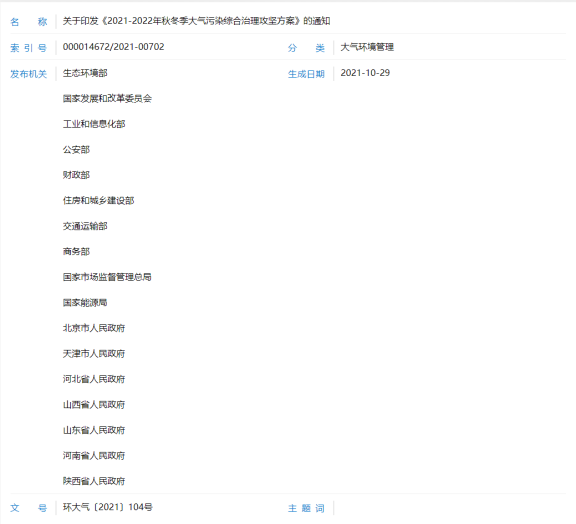Click the document number 环大气〔2021〕104号
Viewport: 576px width, 524px height.
(x=108, y=507)
